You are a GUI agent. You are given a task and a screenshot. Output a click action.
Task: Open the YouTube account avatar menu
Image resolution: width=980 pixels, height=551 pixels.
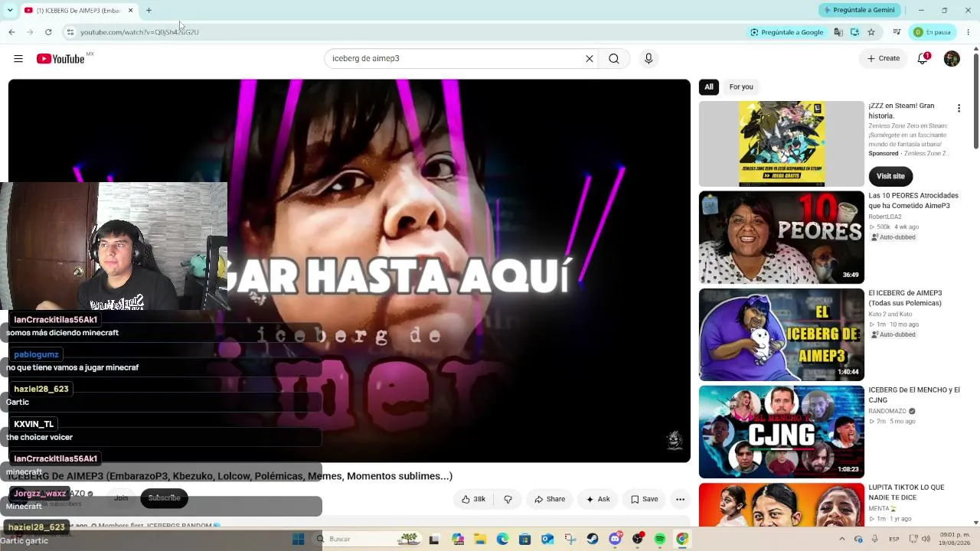pos(952,59)
